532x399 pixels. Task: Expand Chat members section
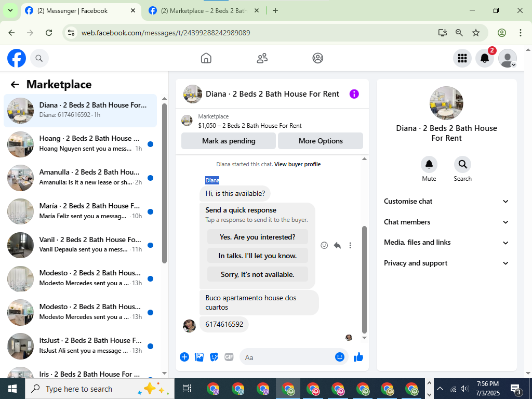(446, 222)
